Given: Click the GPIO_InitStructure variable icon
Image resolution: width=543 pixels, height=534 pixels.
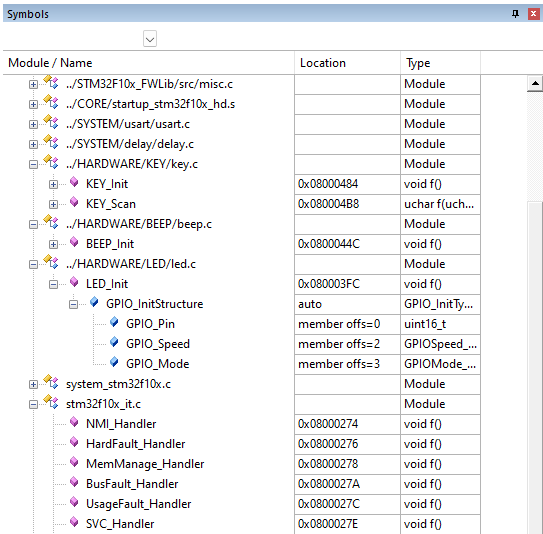Looking at the screenshot, I should 94,302.
